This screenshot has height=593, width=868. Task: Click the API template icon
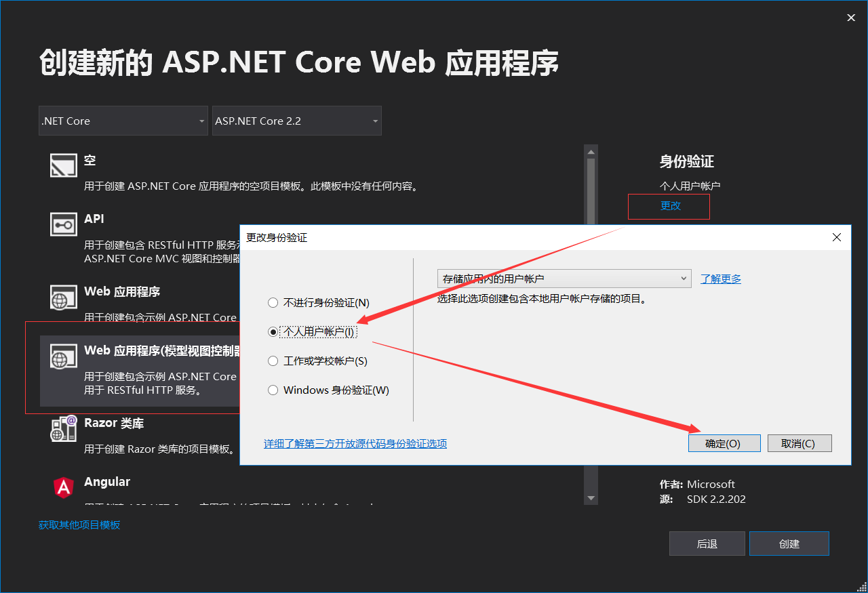point(63,224)
